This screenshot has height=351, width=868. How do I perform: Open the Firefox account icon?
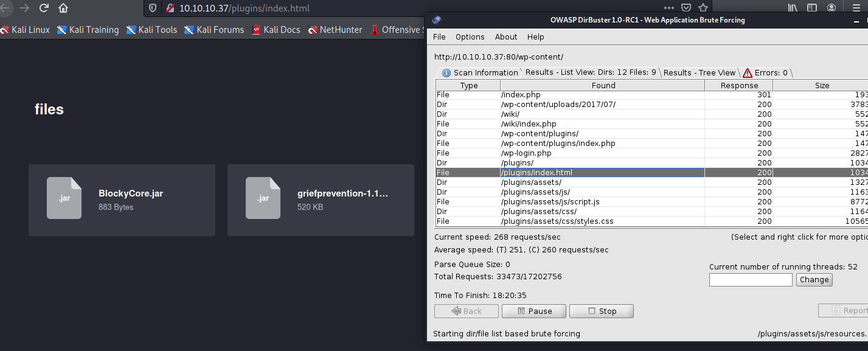point(832,9)
